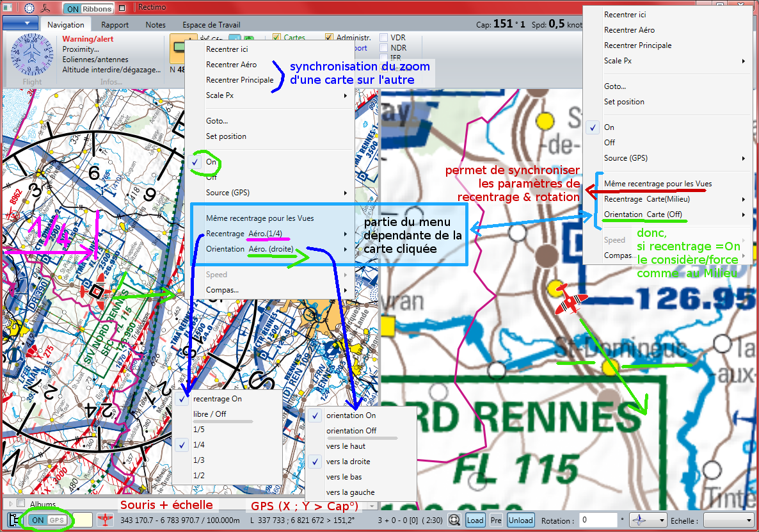Expand 'Recentrage Aéro.(1/4)' submenu

[x=270, y=234]
